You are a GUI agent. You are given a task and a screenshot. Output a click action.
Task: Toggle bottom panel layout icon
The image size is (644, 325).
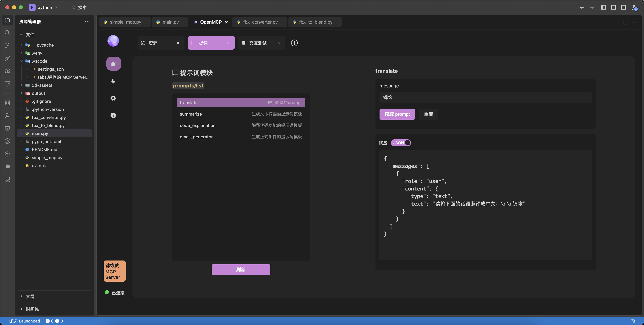click(x=613, y=8)
